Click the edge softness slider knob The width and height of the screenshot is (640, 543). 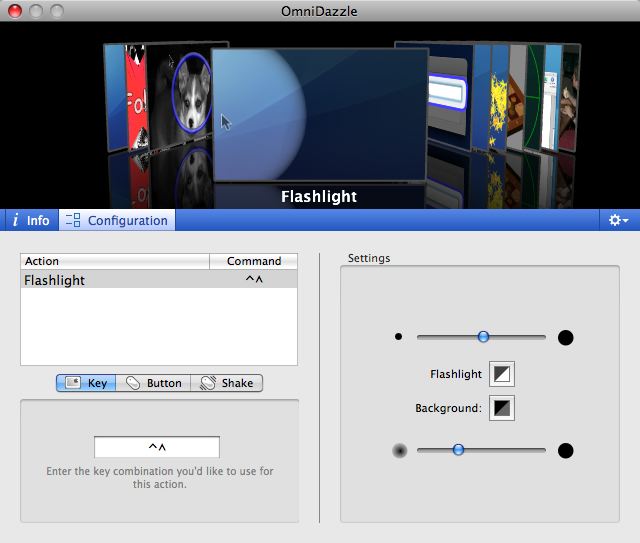click(458, 450)
